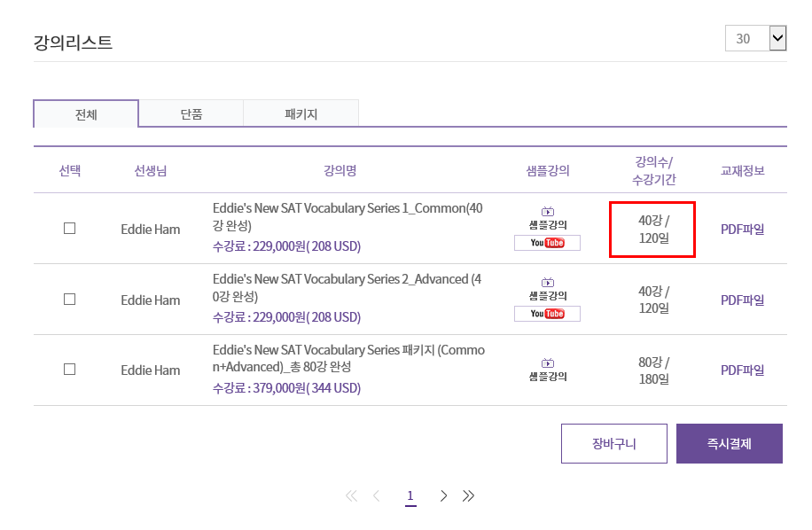Select page number 1 in pagination
The image size is (812, 530).
(x=410, y=495)
